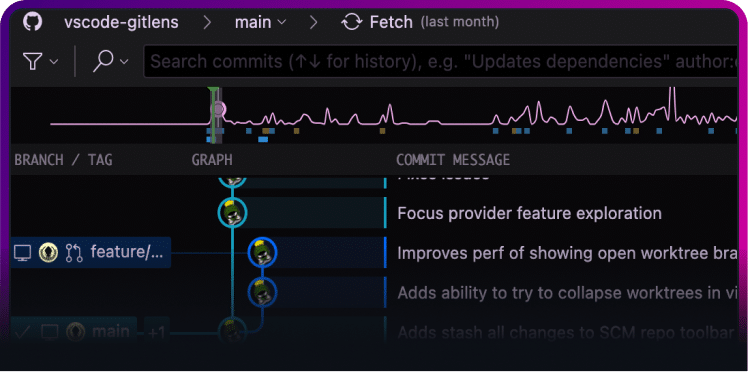
Task: Open the filter funnel icon
Action: [33, 61]
